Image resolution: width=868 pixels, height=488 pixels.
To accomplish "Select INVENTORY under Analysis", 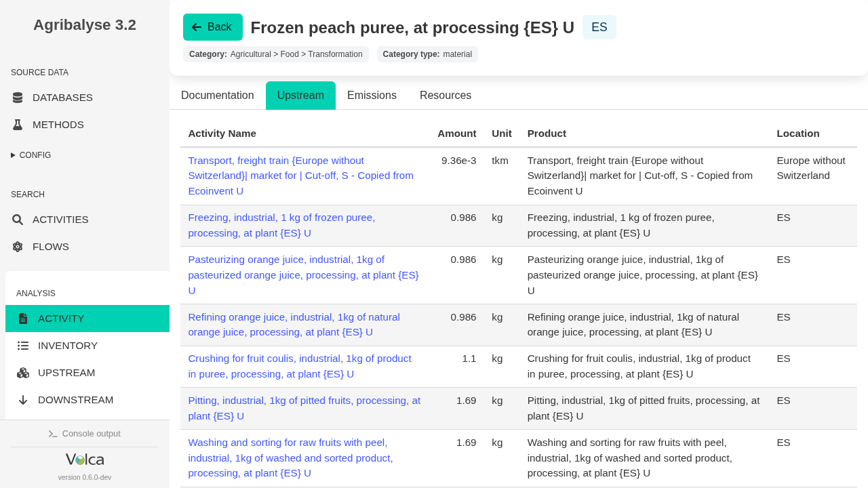I will 87,346.
